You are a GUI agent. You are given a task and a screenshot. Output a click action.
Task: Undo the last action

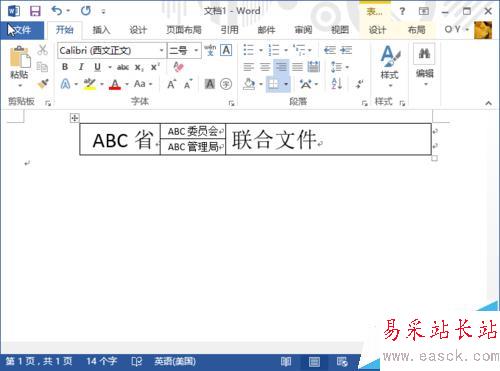point(57,11)
